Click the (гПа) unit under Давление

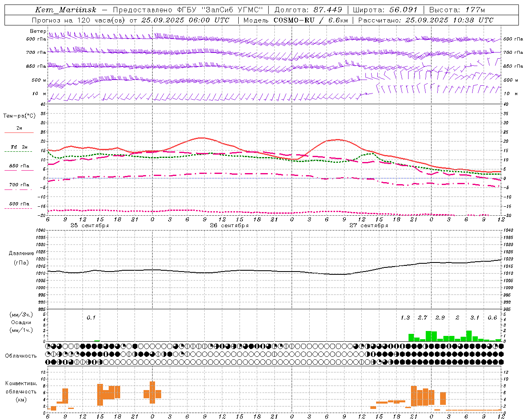[x=21, y=263]
